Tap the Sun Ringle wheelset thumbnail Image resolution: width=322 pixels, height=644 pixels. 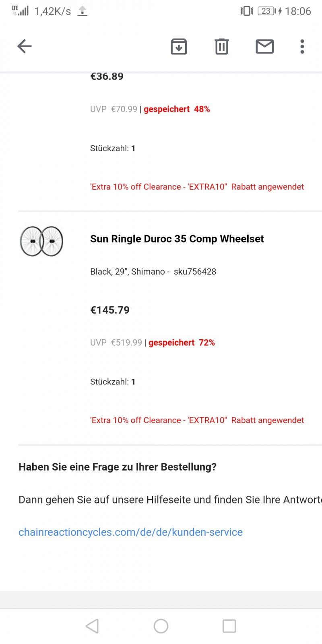pyautogui.click(x=41, y=241)
